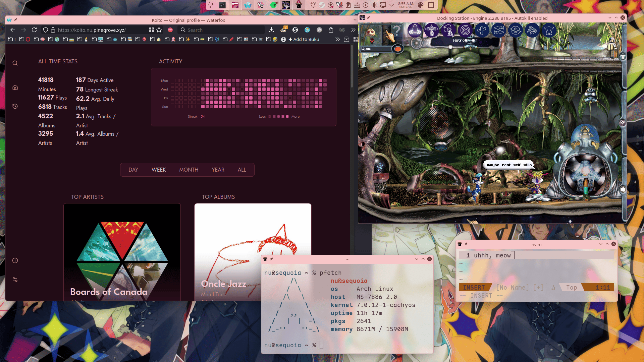644x362 pixels.
Task: Open Spotify from the top panel
Action: click(x=274, y=5)
